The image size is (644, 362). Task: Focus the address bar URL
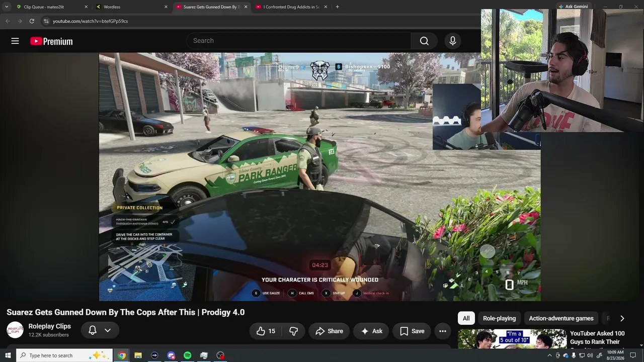(x=90, y=21)
